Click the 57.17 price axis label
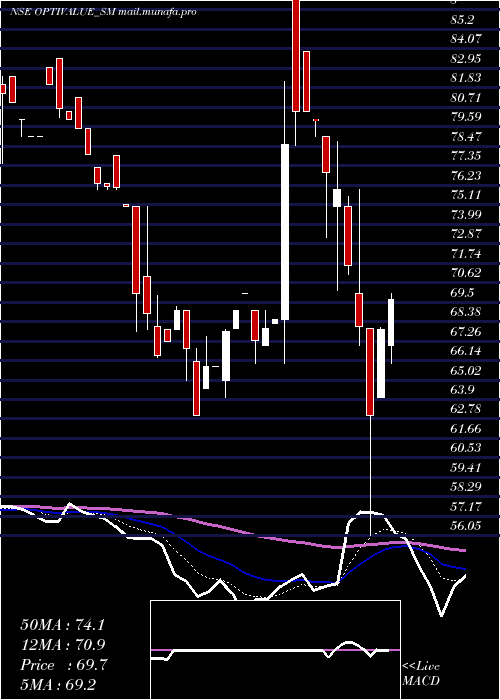The image size is (500, 700). 467,506
